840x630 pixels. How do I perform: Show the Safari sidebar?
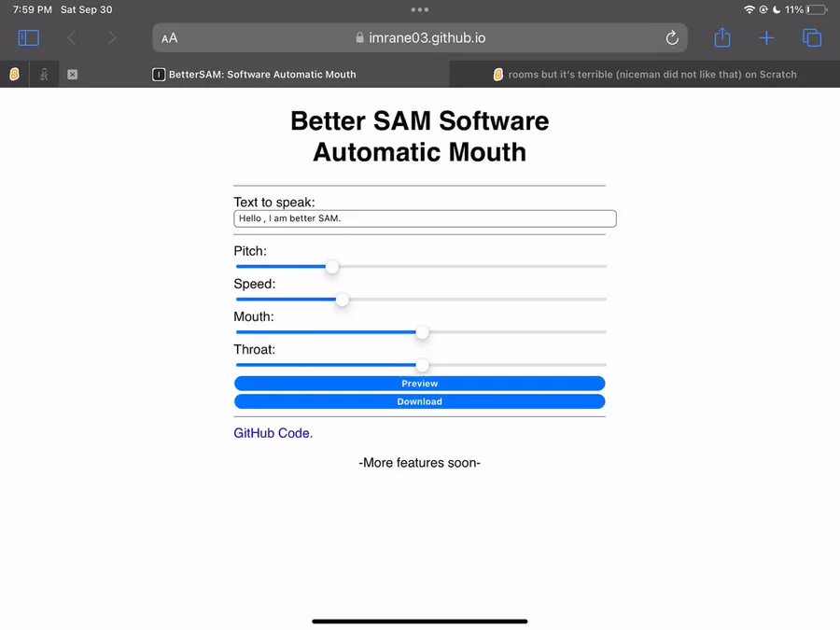[x=28, y=38]
